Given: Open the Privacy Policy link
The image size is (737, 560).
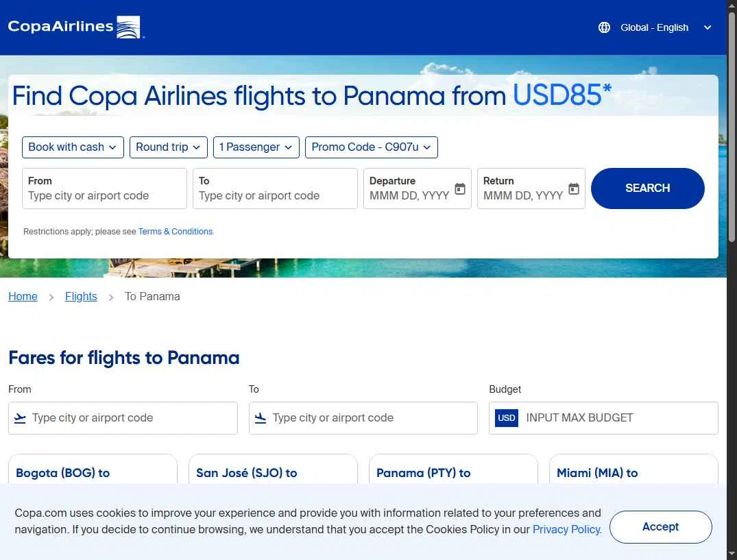Looking at the screenshot, I should tap(567, 530).
